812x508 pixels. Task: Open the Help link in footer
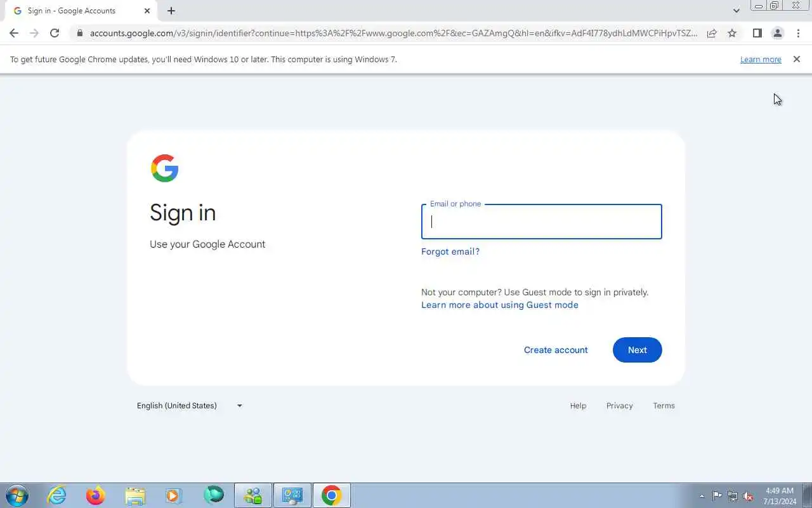coord(578,405)
